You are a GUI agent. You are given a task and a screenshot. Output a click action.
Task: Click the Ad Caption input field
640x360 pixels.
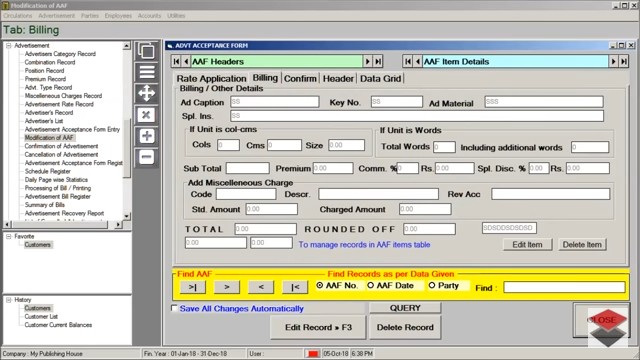274,102
